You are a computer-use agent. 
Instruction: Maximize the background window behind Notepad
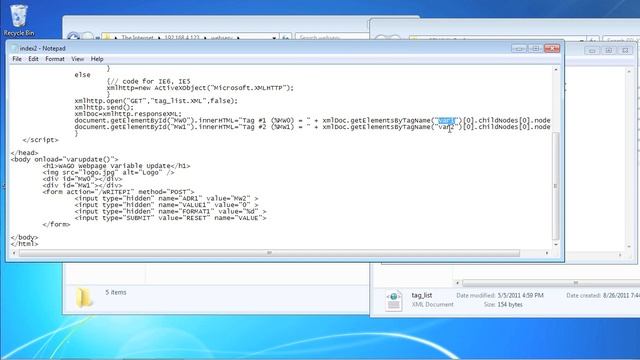click(x=609, y=51)
